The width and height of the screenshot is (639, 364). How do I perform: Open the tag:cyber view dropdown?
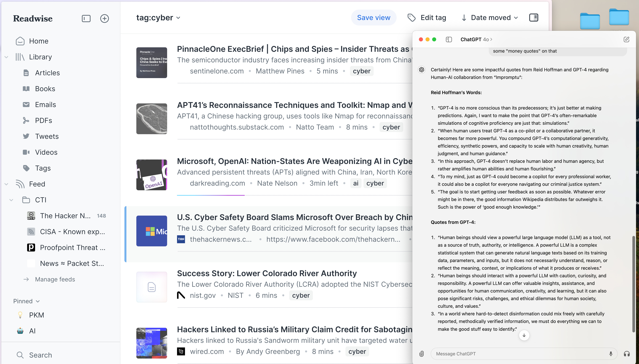coord(158,18)
